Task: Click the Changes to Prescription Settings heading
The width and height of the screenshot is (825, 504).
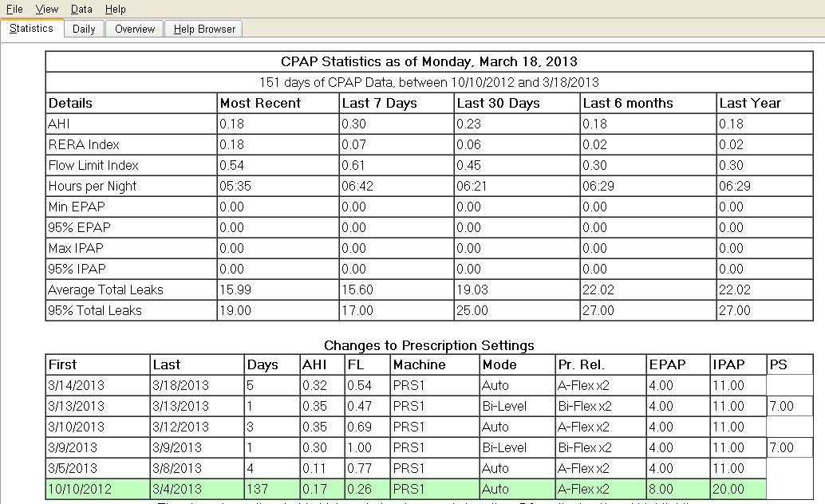Action: (x=428, y=345)
